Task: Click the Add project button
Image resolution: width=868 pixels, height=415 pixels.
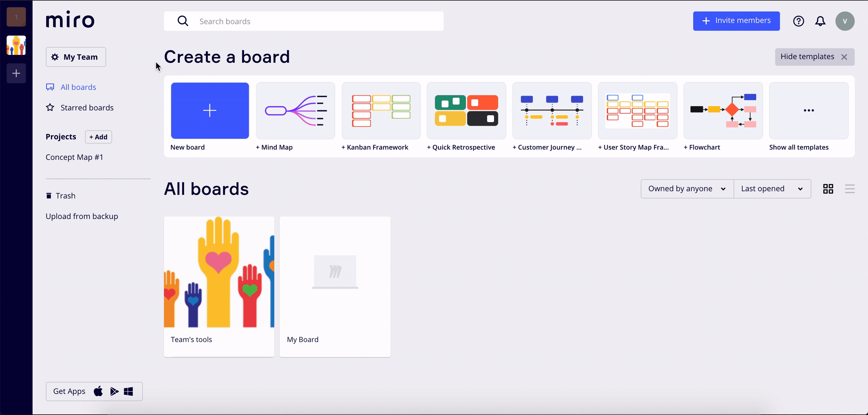Action: pos(98,137)
